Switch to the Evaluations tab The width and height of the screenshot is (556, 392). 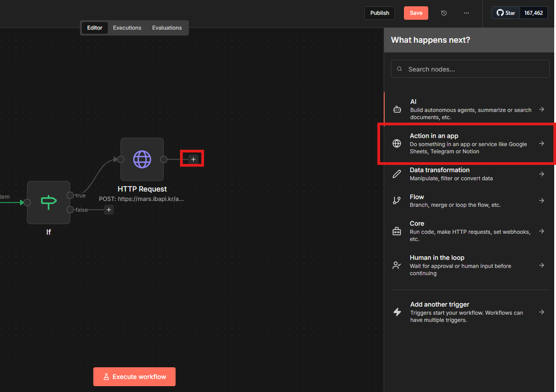point(167,28)
